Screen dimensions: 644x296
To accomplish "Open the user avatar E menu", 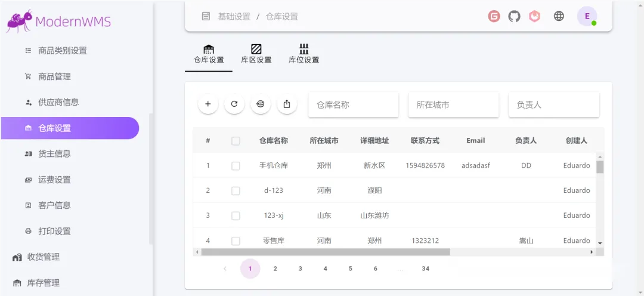I will click(x=587, y=16).
